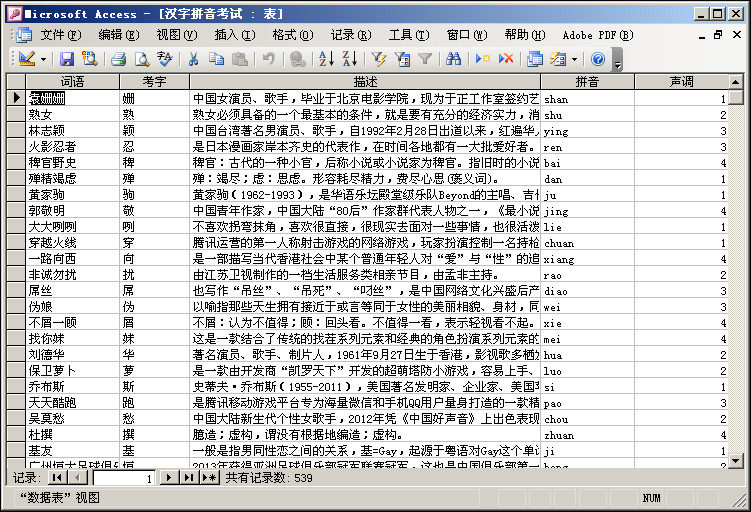The height and width of the screenshot is (512, 751).
Task: Click the blue Help question mark icon
Action: pos(598,59)
